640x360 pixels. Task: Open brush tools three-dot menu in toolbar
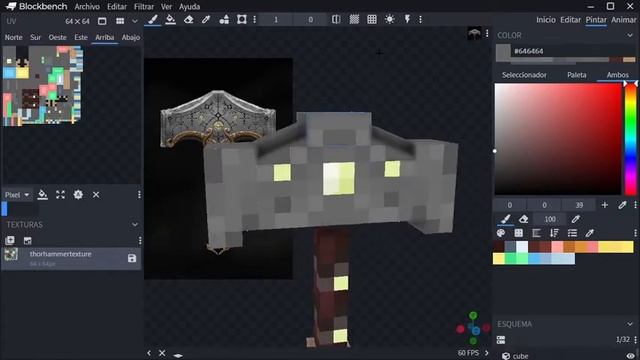[x=255, y=19]
